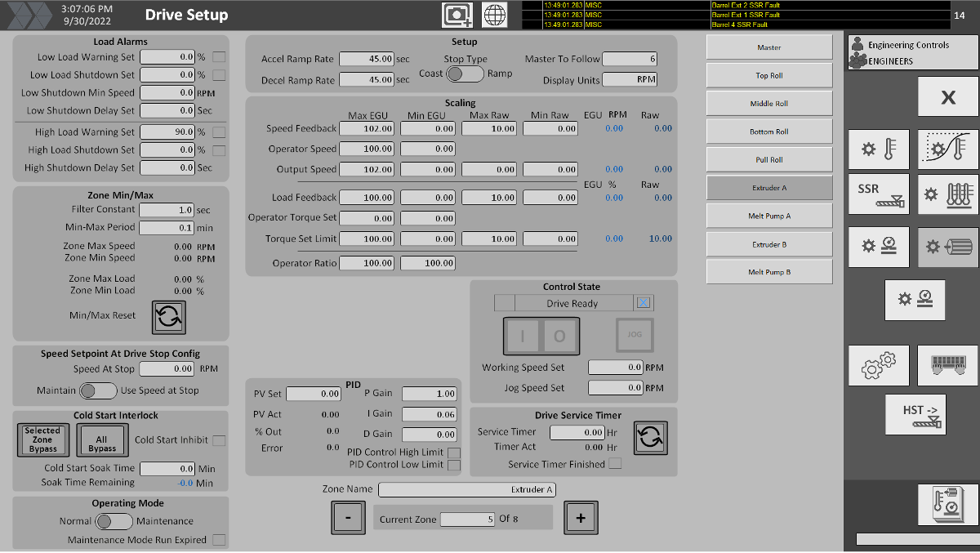
Task: Open the gear-and-gauge icon beside the motor icon
Action: click(879, 247)
